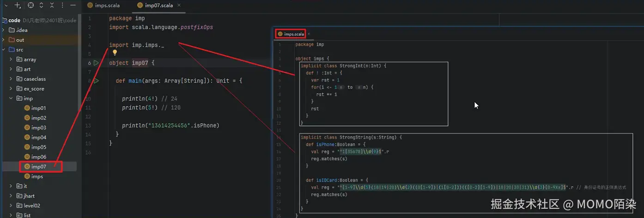The width and height of the screenshot is (644, 218).
Task: Expand the art package
Action: [11, 69]
